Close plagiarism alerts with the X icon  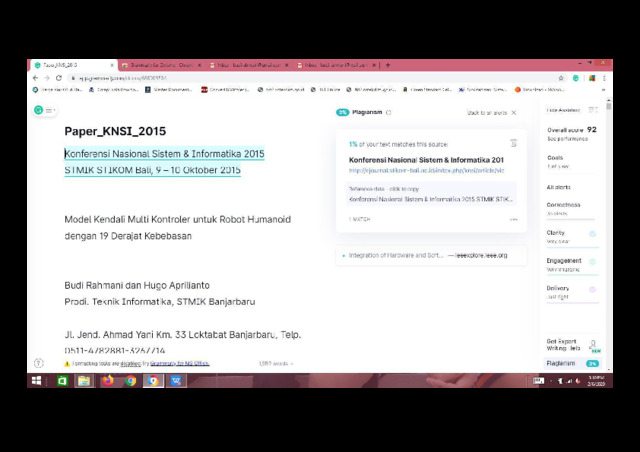(x=514, y=113)
